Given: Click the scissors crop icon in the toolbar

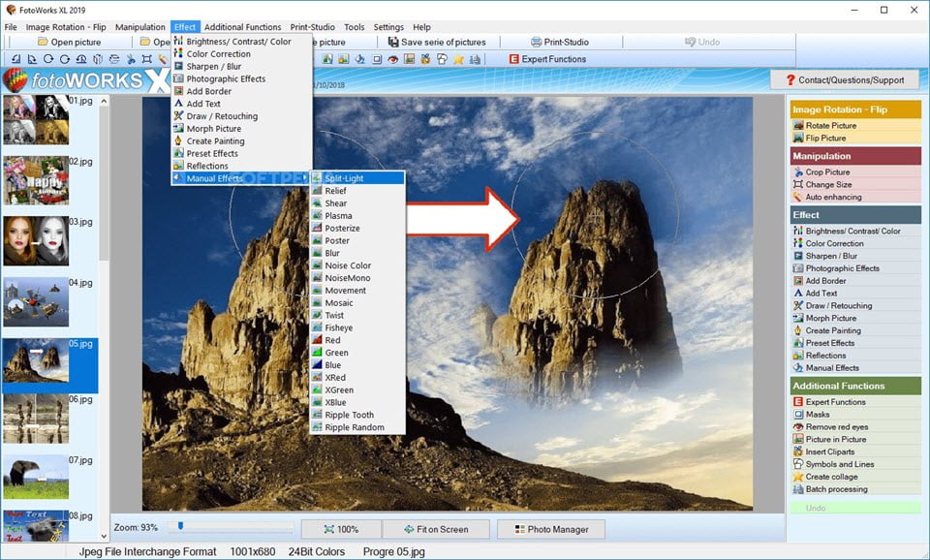Looking at the screenshot, I should pyautogui.click(x=131, y=59).
